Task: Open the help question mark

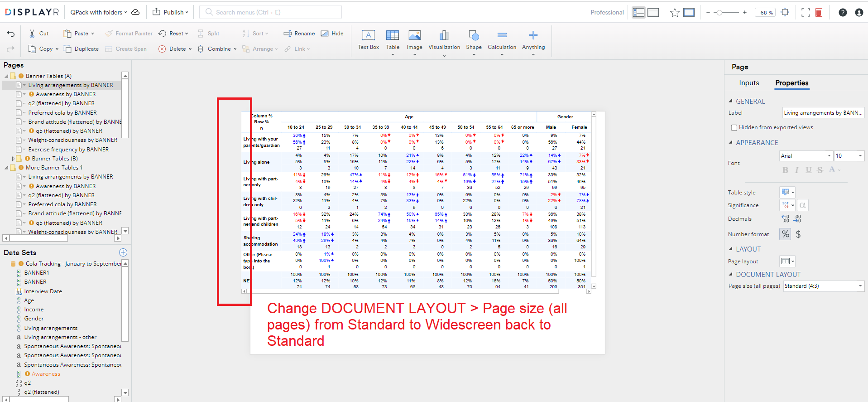Action: tap(843, 13)
